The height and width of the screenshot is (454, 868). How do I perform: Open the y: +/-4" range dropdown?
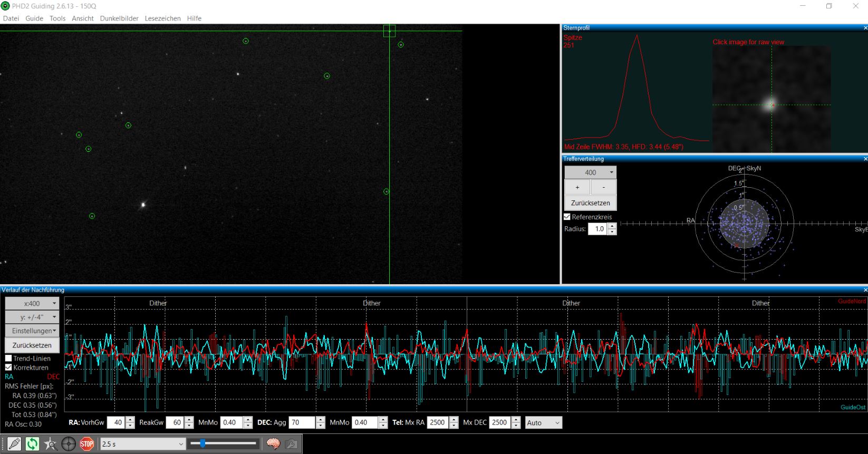[x=32, y=317]
